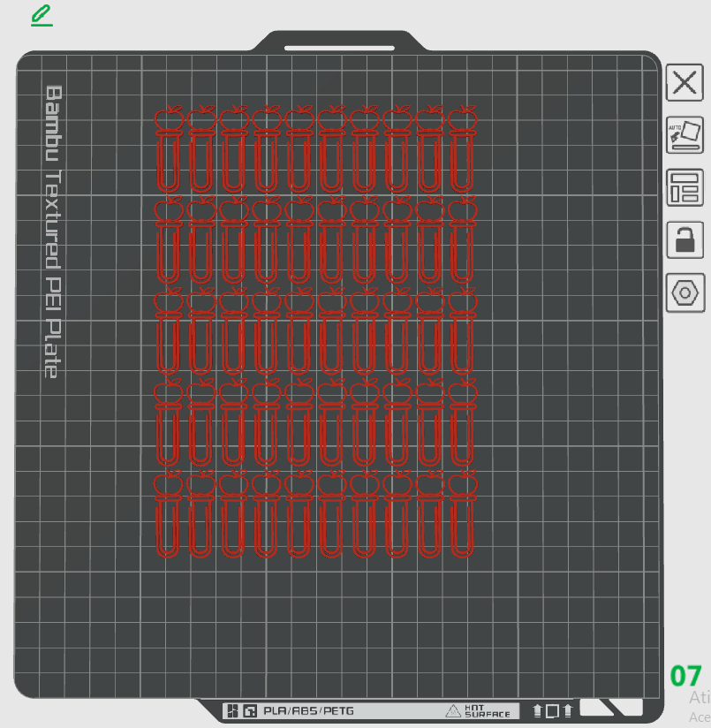
Task: Select the fifth apple clip in the middle row
Action: click(x=299, y=331)
